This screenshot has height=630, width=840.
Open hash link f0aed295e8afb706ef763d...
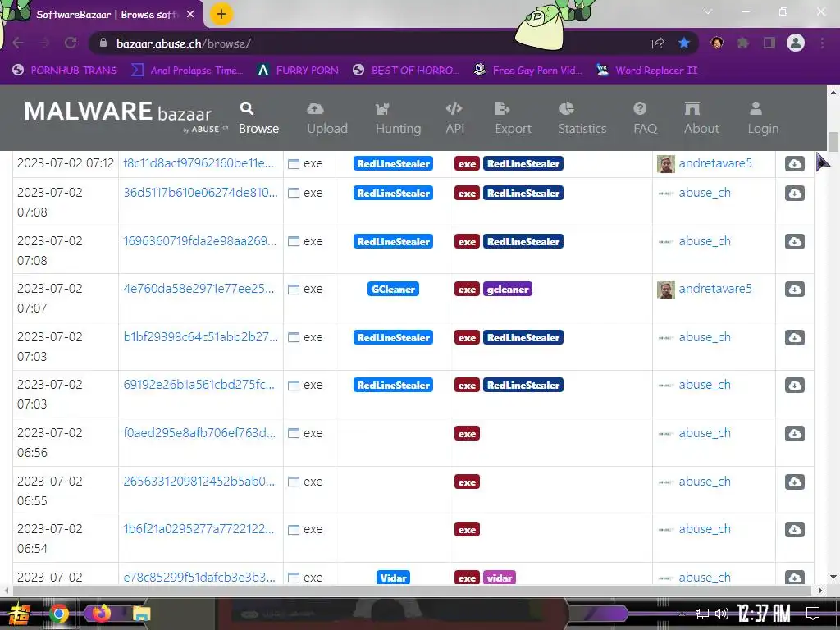coord(199,433)
